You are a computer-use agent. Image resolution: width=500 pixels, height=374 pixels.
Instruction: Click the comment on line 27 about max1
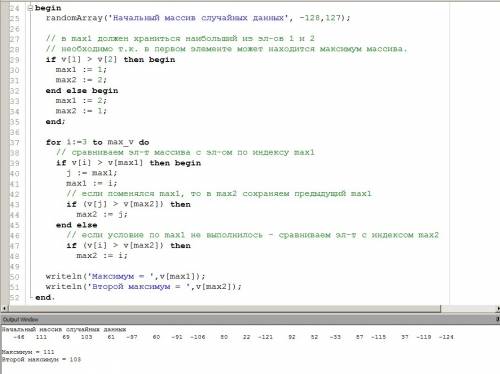[x=180, y=39]
